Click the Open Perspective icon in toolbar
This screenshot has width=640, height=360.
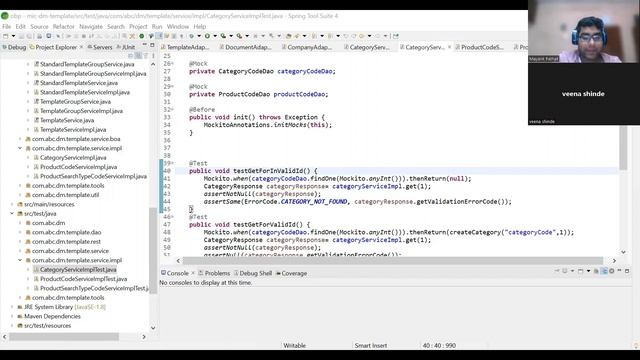pyautogui.click(x=396, y=36)
